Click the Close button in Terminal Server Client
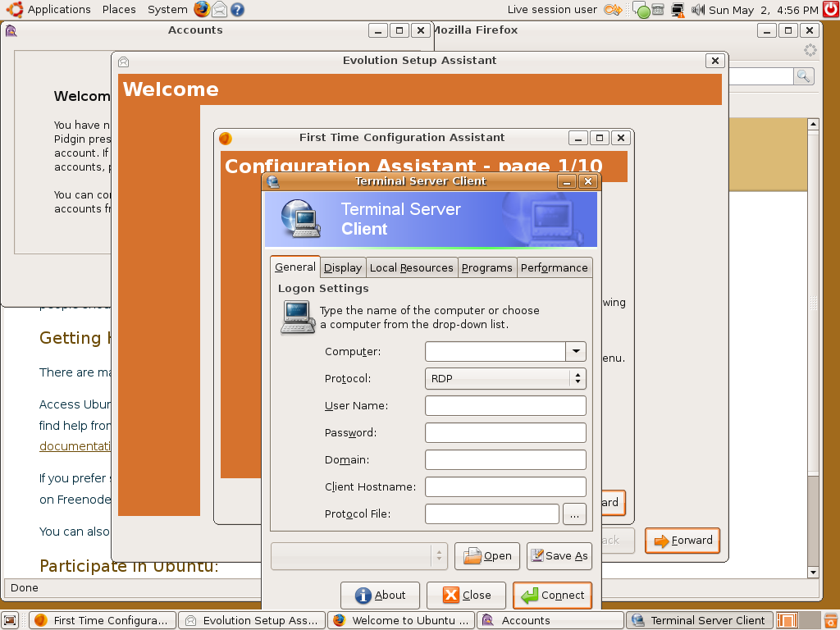The image size is (840, 630). point(466,596)
